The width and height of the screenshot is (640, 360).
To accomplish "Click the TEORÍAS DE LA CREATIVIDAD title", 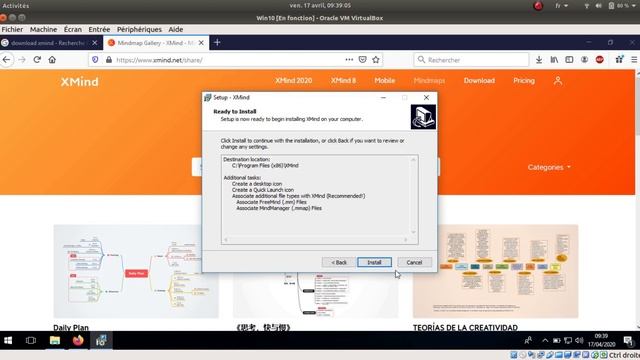I will pyautogui.click(x=465, y=327).
